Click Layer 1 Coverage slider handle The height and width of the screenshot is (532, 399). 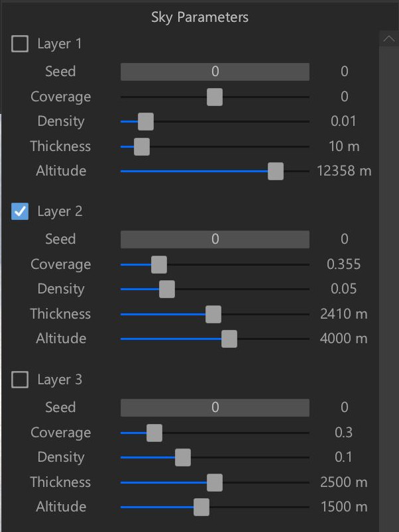215,97
